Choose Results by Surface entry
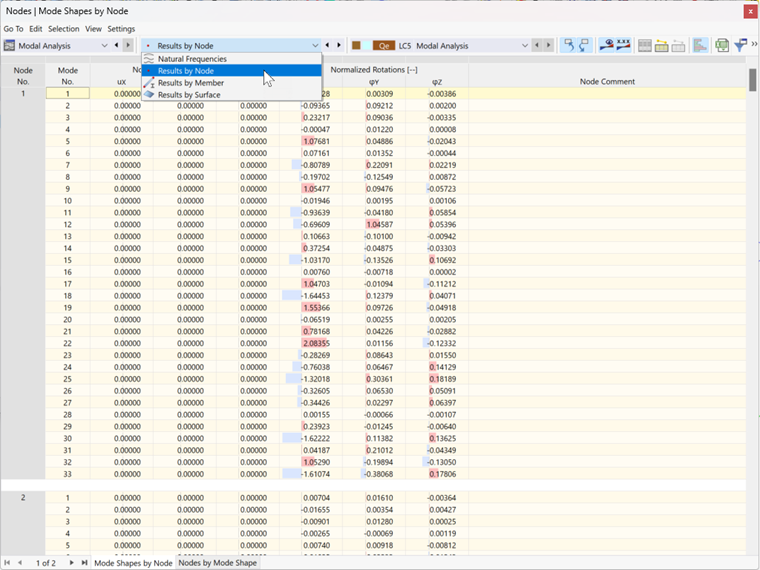The image size is (760, 570). (x=232, y=95)
